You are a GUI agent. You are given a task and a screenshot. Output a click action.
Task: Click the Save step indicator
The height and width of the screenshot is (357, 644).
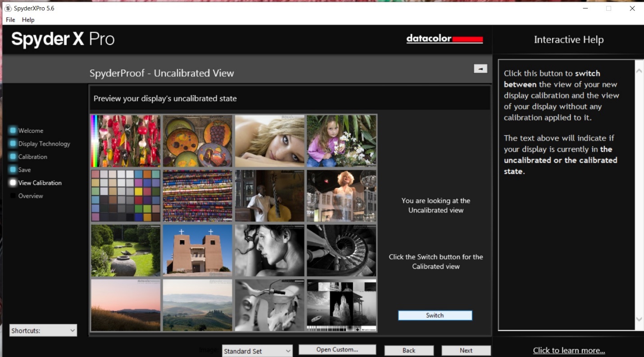13,170
